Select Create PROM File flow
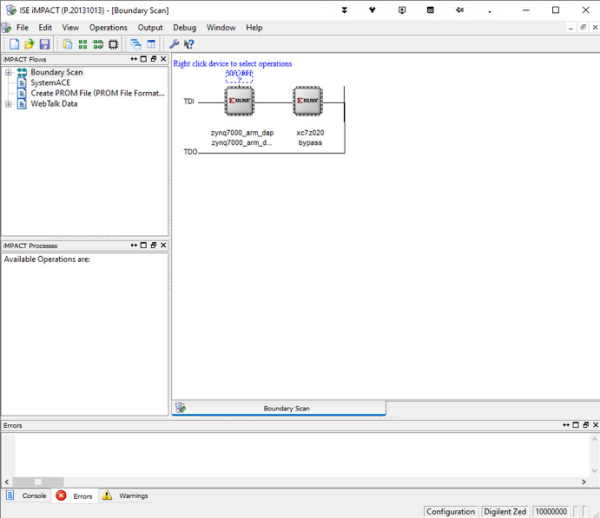This screenshot has height=518, width=600. (x=96, y=93)
